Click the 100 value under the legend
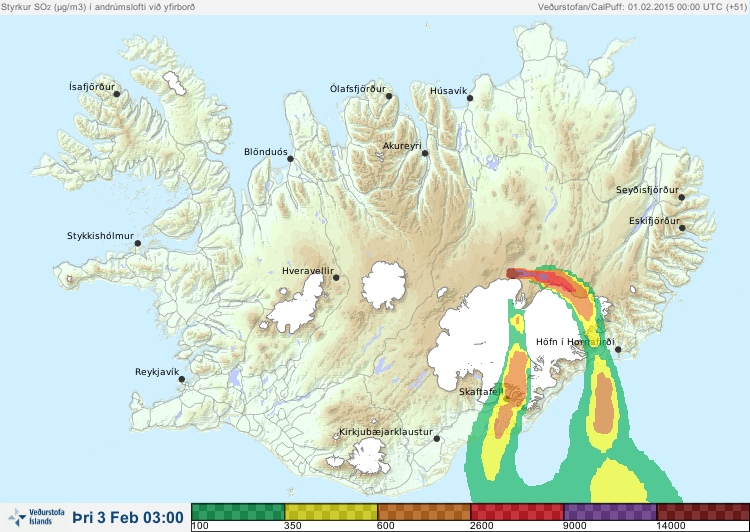 click(200, 526)
